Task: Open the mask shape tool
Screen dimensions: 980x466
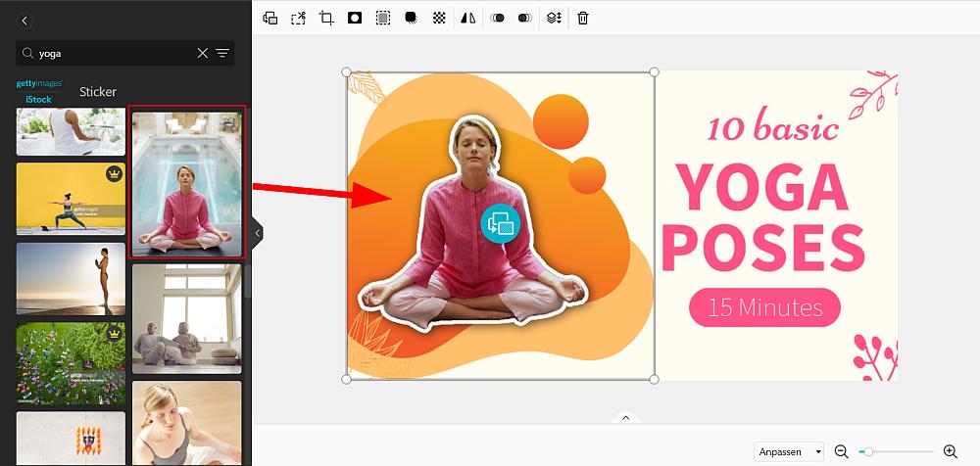Action: [355, 18]
